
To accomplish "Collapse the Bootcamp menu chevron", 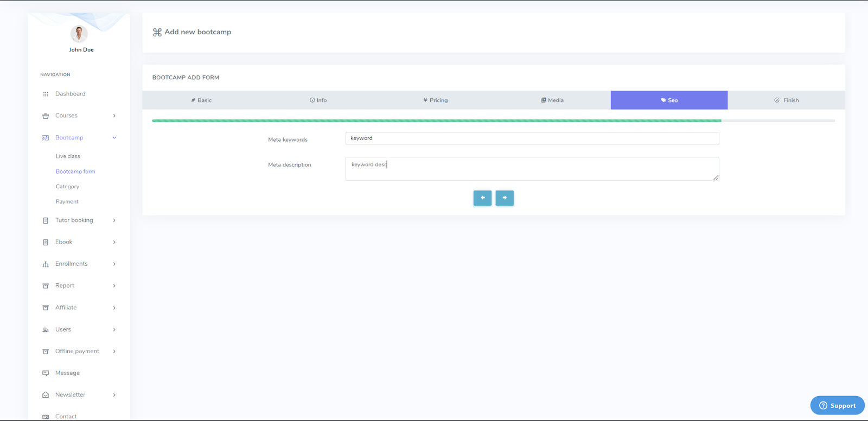I will tap(114, 138).
